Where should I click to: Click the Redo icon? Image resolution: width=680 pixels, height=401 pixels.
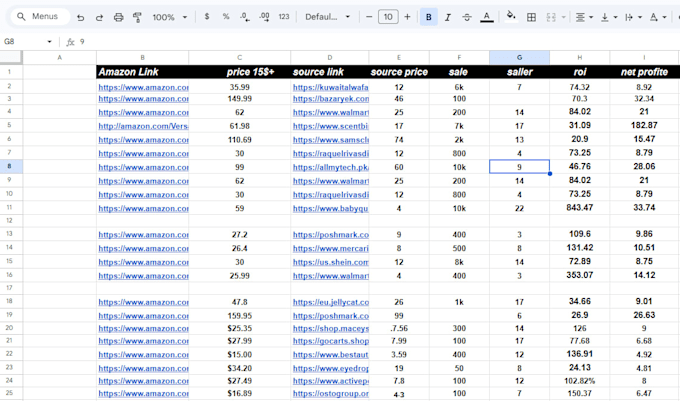(x=99, y=17)
